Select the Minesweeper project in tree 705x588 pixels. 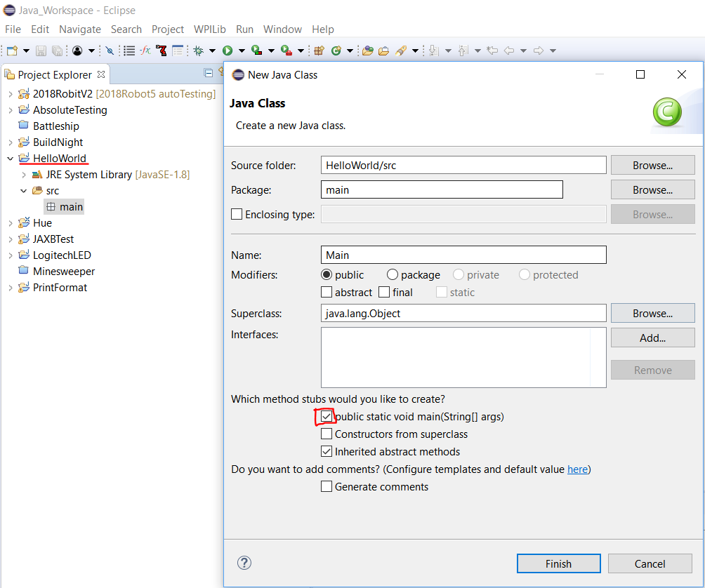tap(56, 272)
